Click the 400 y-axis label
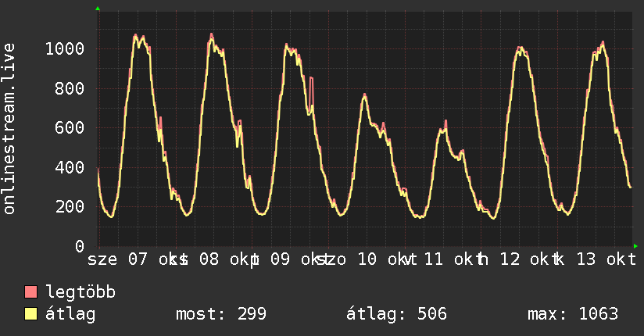This screenshot has height=336, width=644. (70, 167)
